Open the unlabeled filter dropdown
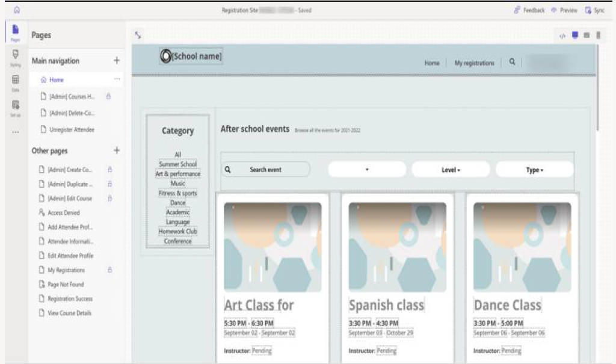The width and height of the screenshot is (616, 364). 367,170
